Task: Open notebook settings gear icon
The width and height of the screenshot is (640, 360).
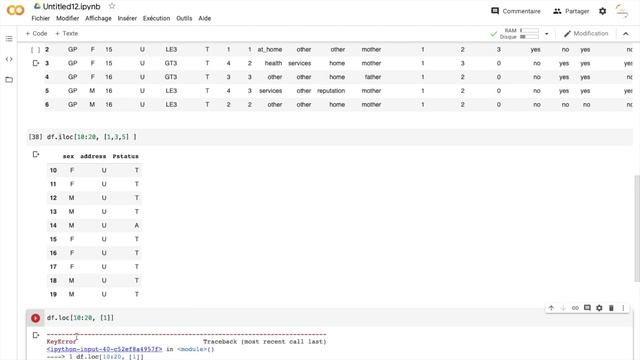Action: click(602, 11)
